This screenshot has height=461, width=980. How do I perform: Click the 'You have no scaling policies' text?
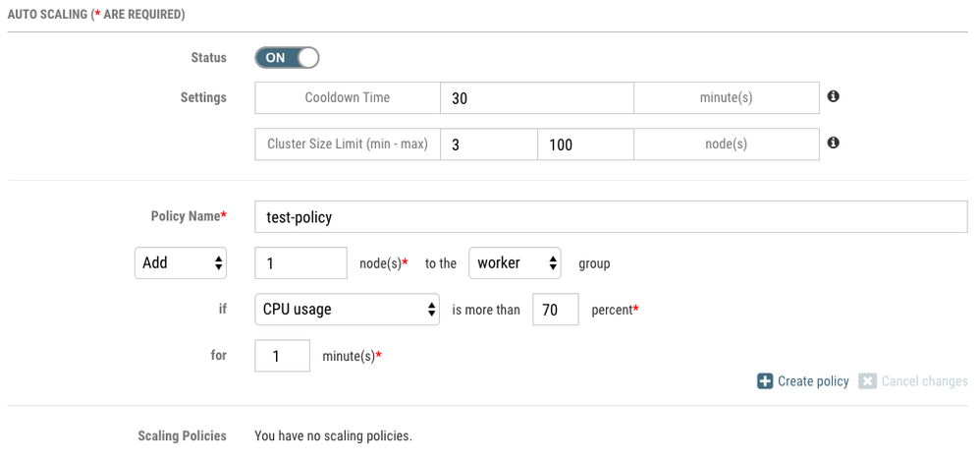333,435
